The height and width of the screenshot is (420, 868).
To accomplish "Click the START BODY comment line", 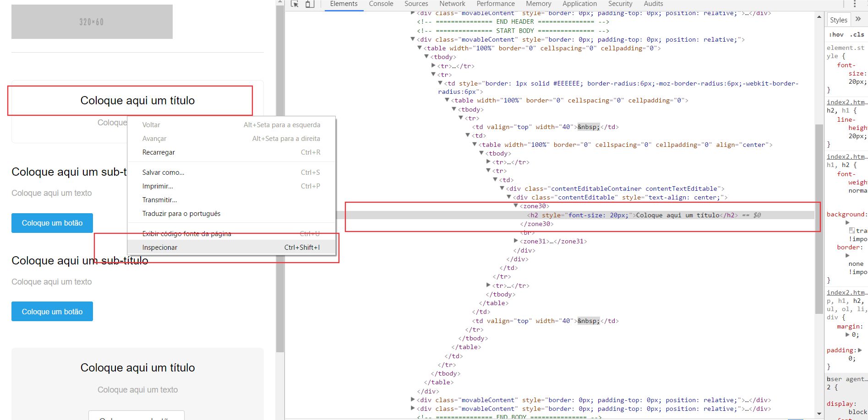I will coord(513,31).
